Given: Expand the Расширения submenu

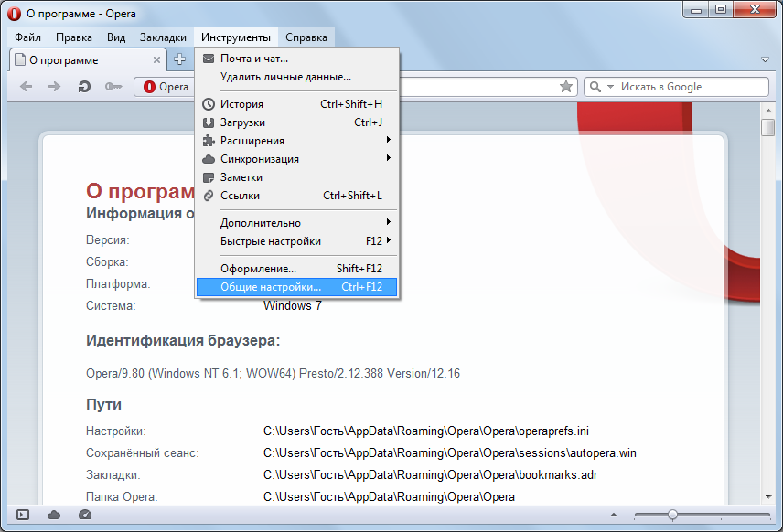Looking at the screenshot, I should [x=297, y=141].
